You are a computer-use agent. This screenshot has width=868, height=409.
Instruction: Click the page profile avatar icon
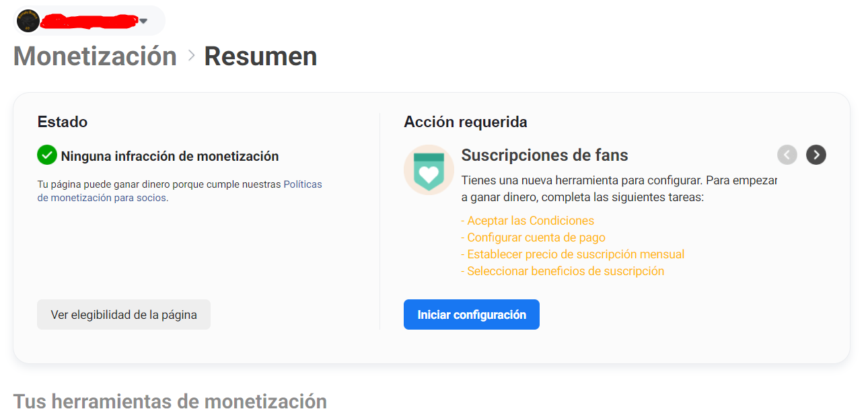point(28,21)
